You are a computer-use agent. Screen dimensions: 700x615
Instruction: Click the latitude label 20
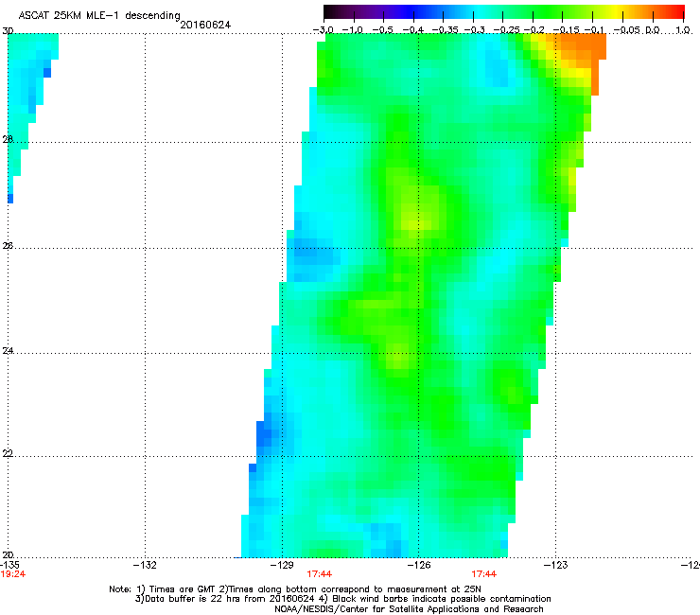8,554
